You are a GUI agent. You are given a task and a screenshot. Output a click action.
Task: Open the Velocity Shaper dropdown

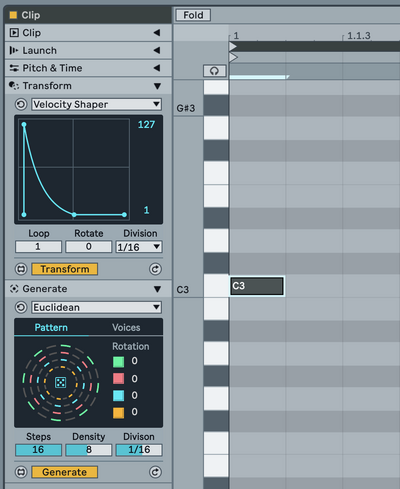point(97,104)
